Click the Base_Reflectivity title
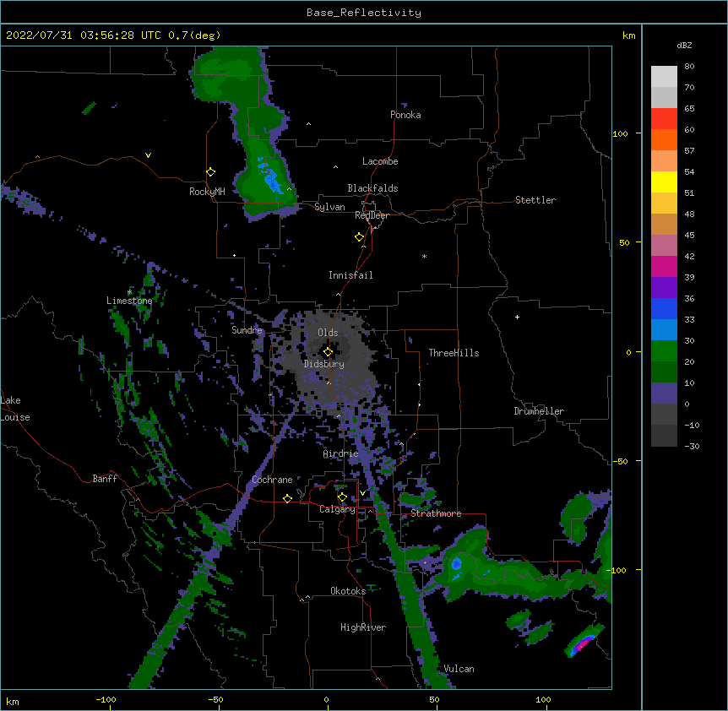 point(364,13)
